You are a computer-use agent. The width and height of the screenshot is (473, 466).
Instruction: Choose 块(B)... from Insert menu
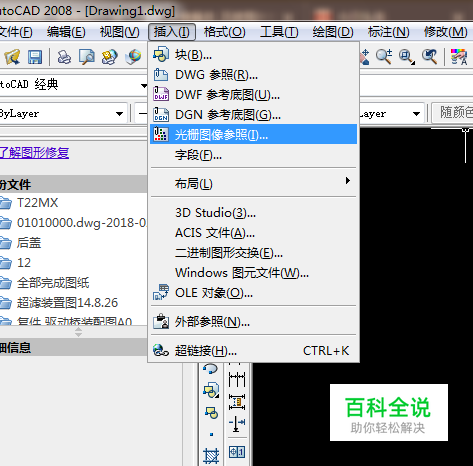pyautogui.click(x=253, y=55)
